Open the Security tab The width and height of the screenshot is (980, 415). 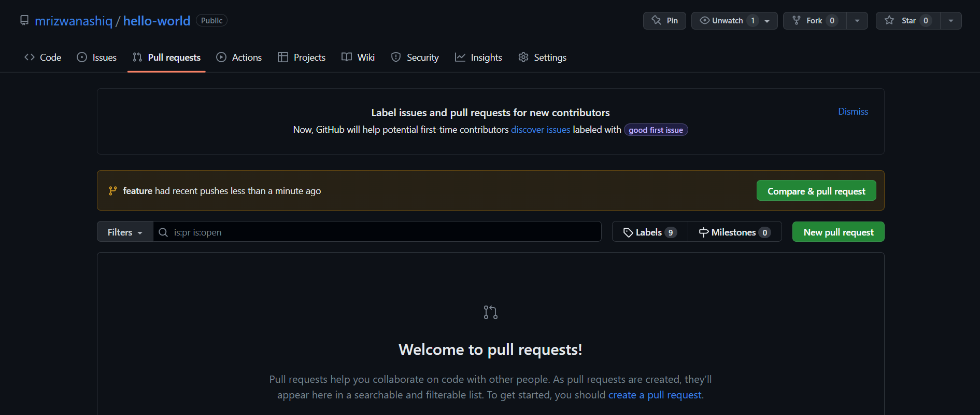point(415,58)
